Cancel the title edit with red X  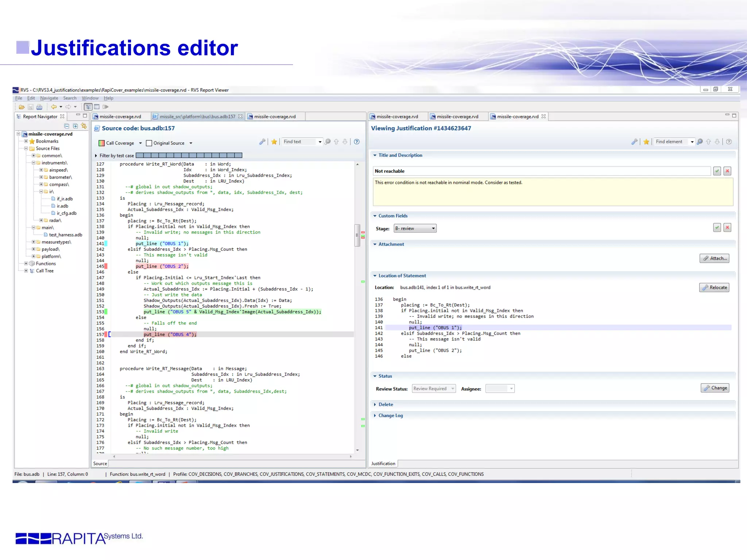pos(727,171)
